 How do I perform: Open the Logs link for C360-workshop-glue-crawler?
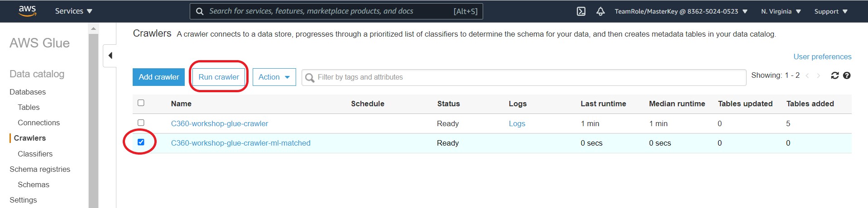coord(517,123)
